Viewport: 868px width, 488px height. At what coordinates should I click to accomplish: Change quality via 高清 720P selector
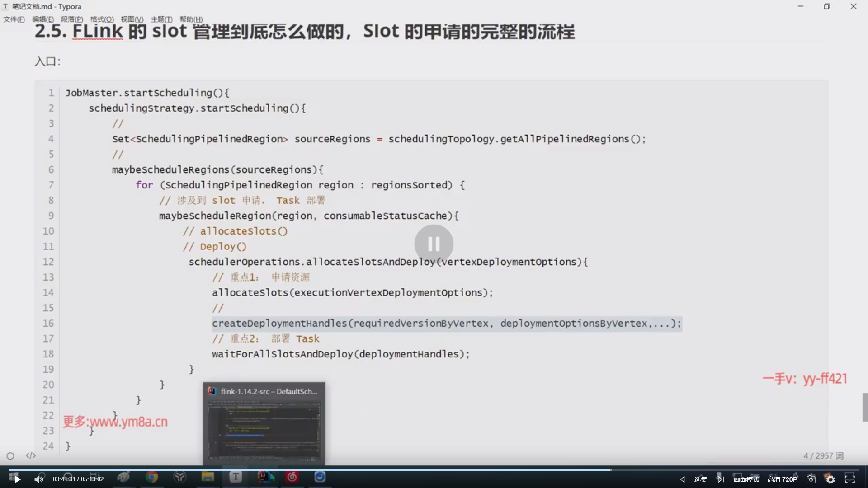tap(782, 479)
